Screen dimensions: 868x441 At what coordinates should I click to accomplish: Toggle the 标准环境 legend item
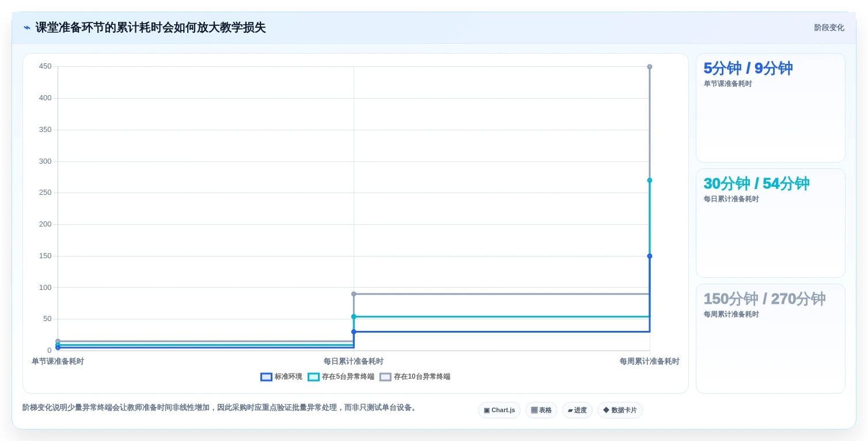tap(281, 377)
